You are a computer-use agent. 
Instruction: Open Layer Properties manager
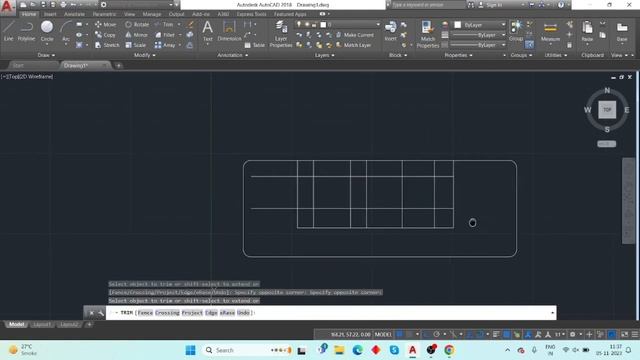coord(281,34)
